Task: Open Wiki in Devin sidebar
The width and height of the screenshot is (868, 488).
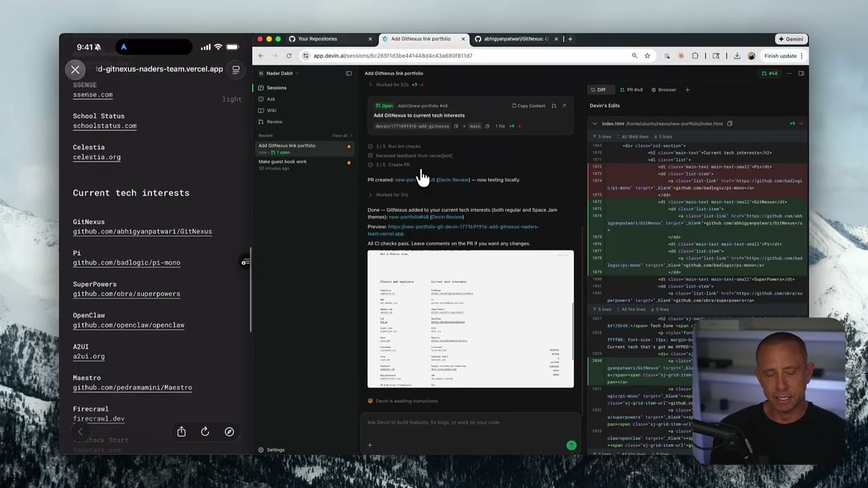Action: coord(304,110)
